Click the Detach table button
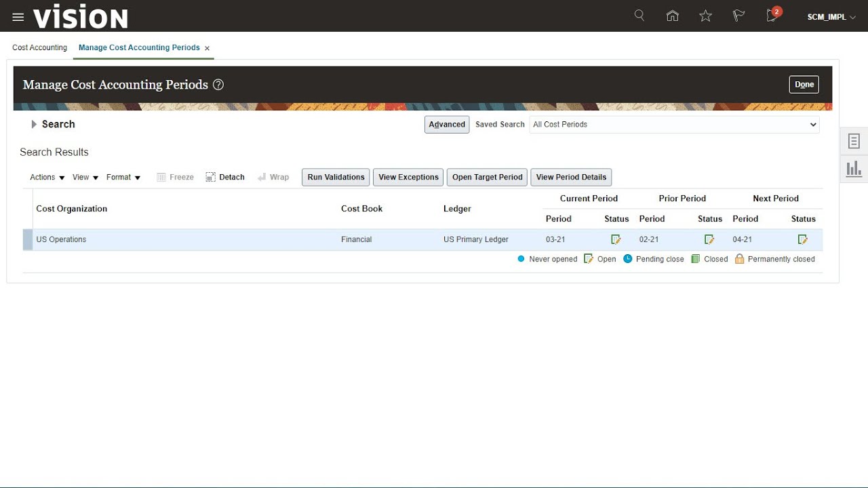Viewport: 868px width, 488px height. [x=225, y=177]
